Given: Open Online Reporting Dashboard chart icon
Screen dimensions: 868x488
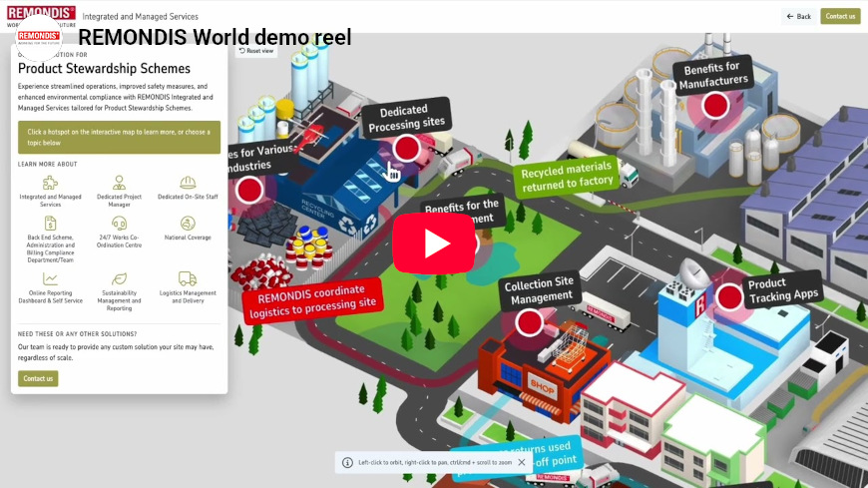Looking at the screenshot, I should pos(50,278).
